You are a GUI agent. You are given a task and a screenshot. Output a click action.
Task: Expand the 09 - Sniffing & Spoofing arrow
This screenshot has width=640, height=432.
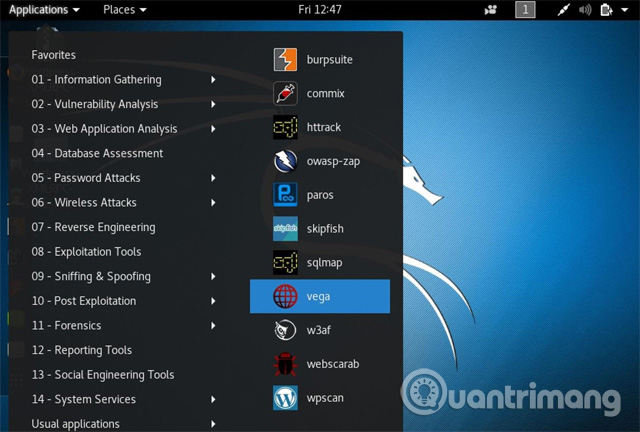pyautogui.click(x=213, y=276)
